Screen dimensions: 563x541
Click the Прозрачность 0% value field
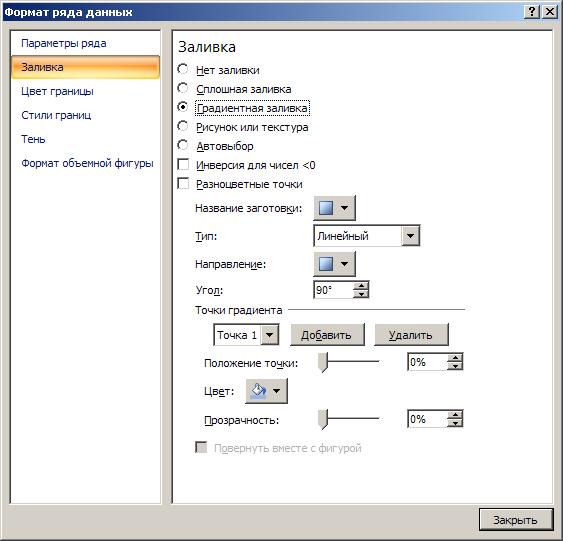click(x=427, y=419)
